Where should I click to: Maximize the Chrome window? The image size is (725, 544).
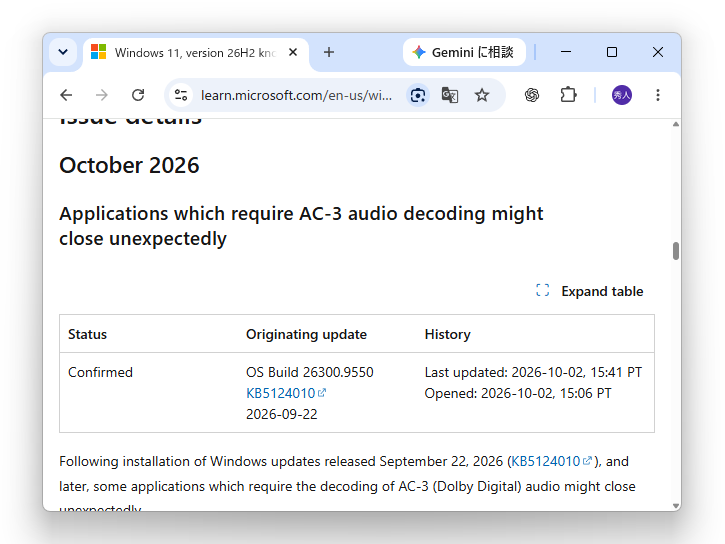click(612, 52)
